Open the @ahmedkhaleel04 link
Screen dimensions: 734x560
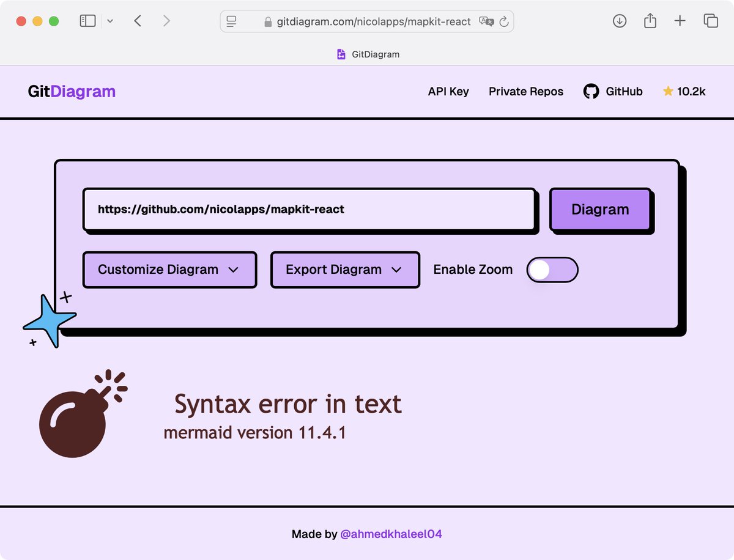(x=391, y=534)
